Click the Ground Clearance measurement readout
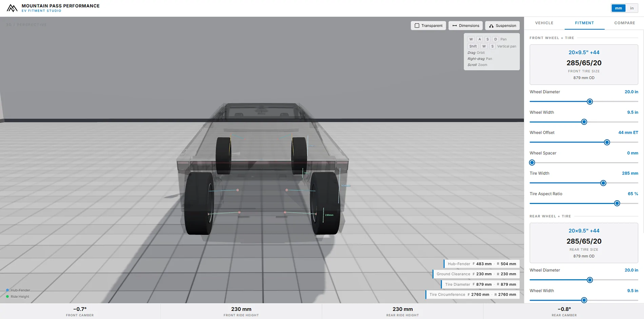 [x=476, y=274]
